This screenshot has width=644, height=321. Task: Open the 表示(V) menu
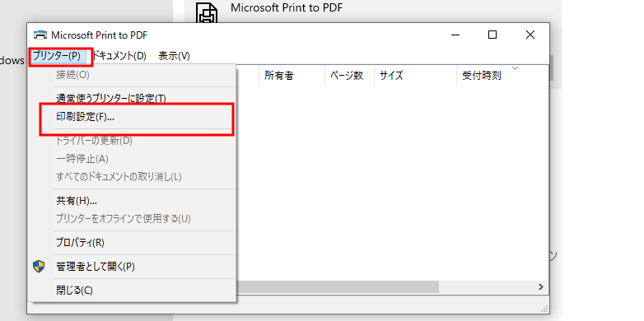point(174,56)
